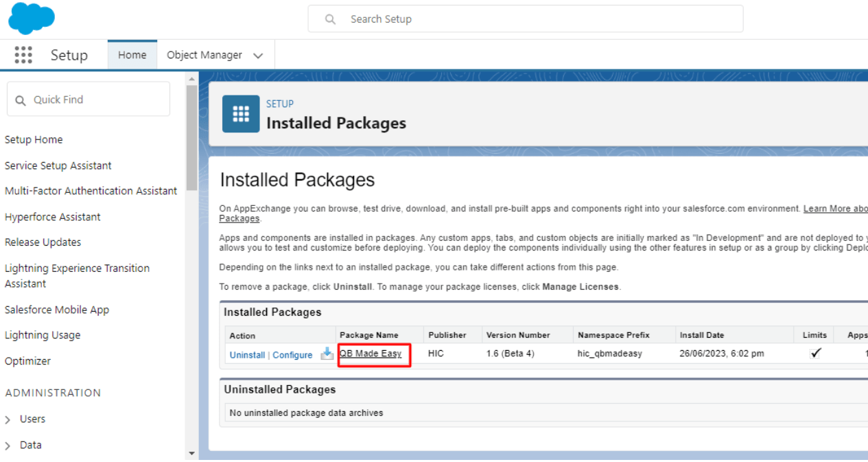868x462 pixels.
Task: Uninstall the QB Made Easy package
Action: [x=247, y=355]
